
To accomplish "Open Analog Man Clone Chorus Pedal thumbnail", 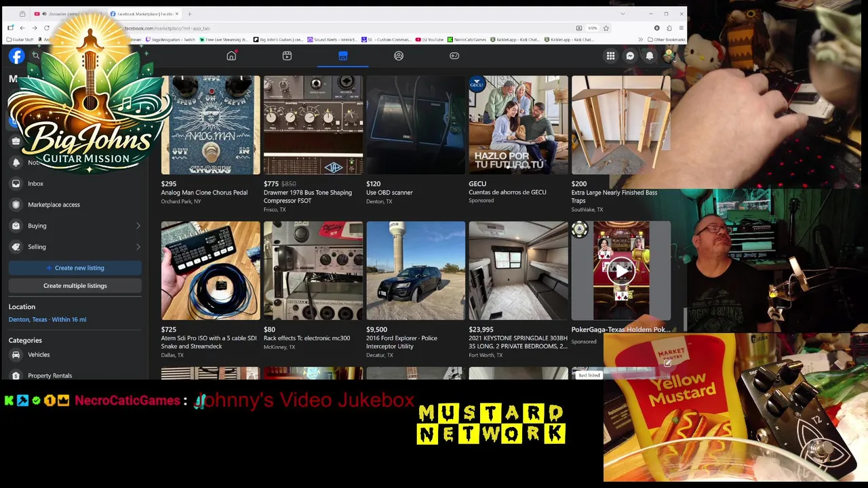I will coord(210,125).
